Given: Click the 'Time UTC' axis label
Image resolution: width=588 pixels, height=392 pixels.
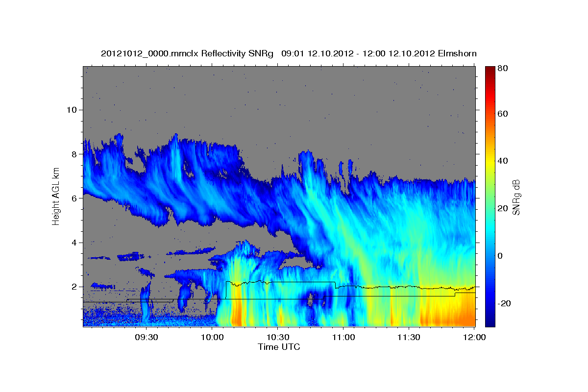Looking at the screenshot, I should [x=279, y=347].
